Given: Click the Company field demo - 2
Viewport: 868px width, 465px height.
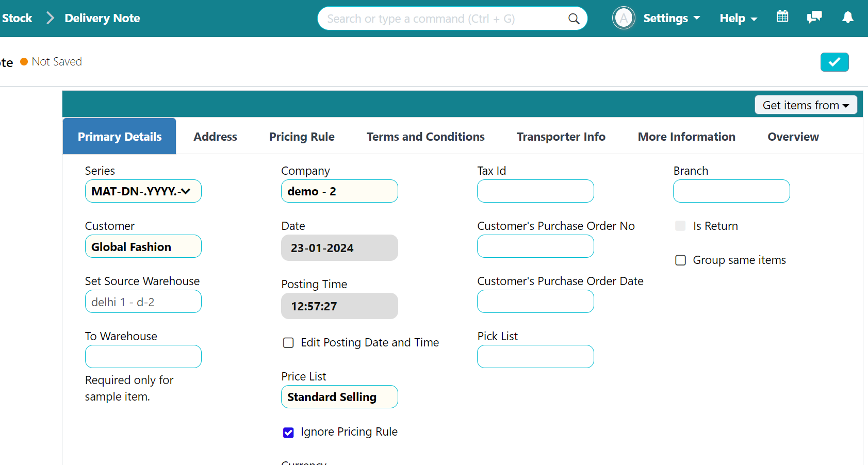Looking at the screenshot, I should coord(339,191).
